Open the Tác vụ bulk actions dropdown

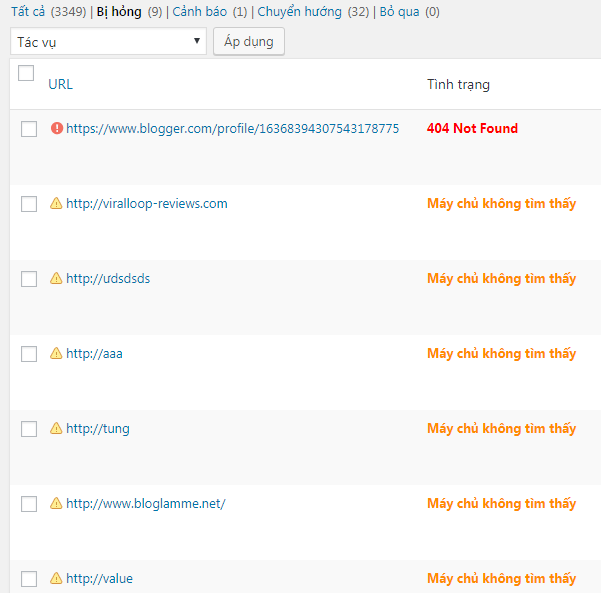[x=108, y=41]
